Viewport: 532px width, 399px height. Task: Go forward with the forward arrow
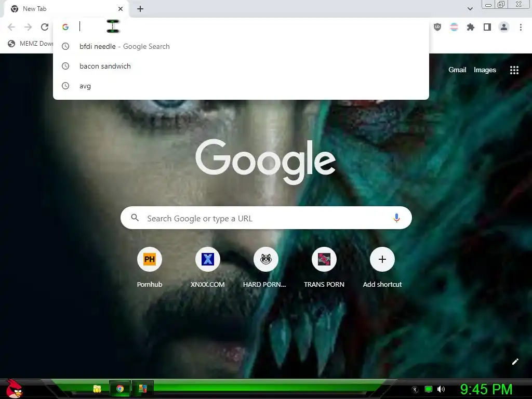[28, 27]
